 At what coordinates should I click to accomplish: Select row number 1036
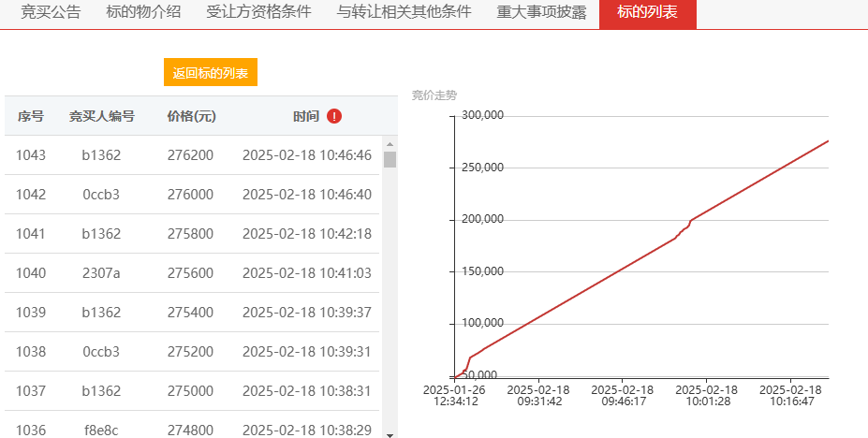pos(31,431)
